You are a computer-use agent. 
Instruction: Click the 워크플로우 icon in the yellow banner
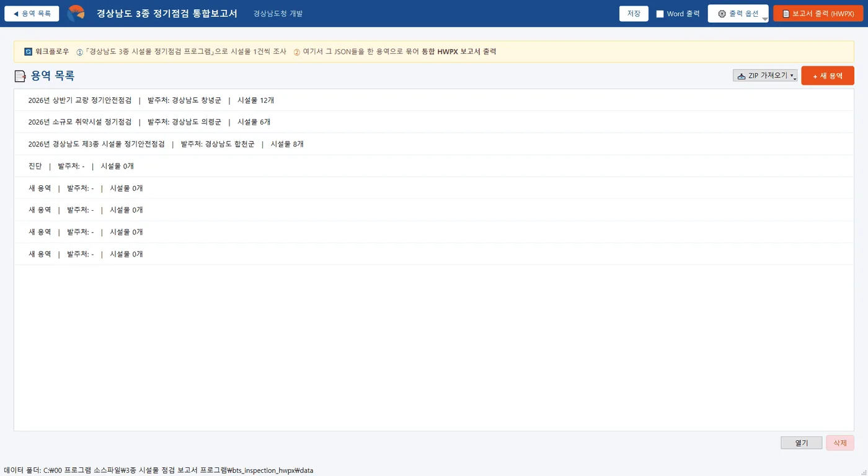[x=28, y=51]
